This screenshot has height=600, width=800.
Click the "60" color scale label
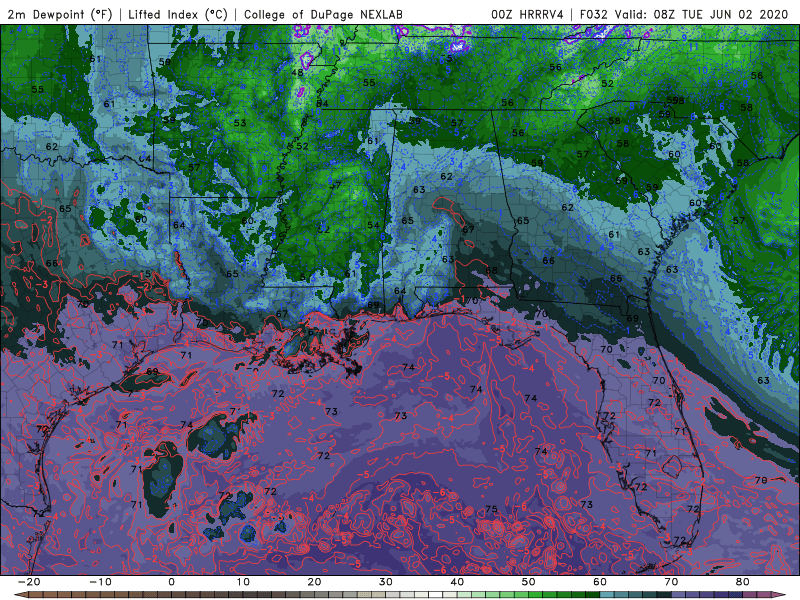pos(600,582)
